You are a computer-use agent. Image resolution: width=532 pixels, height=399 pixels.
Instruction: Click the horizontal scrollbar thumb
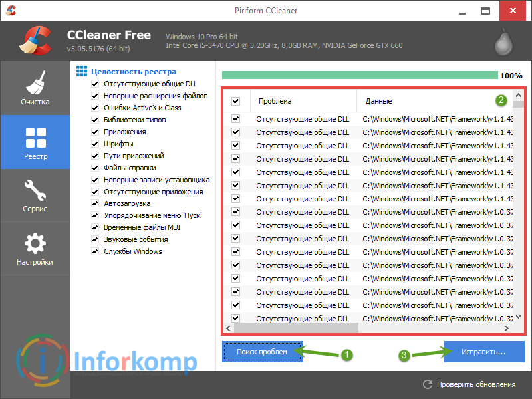[296, 328]
